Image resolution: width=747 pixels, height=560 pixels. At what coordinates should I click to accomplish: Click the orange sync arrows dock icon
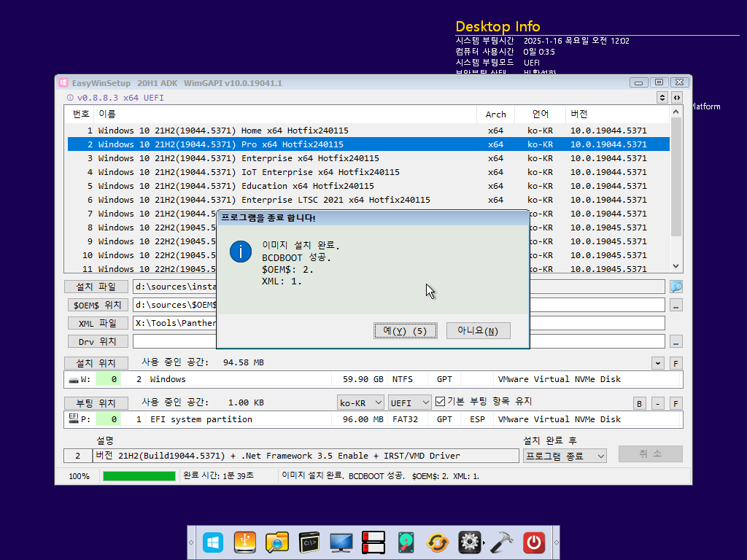pos(438,542)
